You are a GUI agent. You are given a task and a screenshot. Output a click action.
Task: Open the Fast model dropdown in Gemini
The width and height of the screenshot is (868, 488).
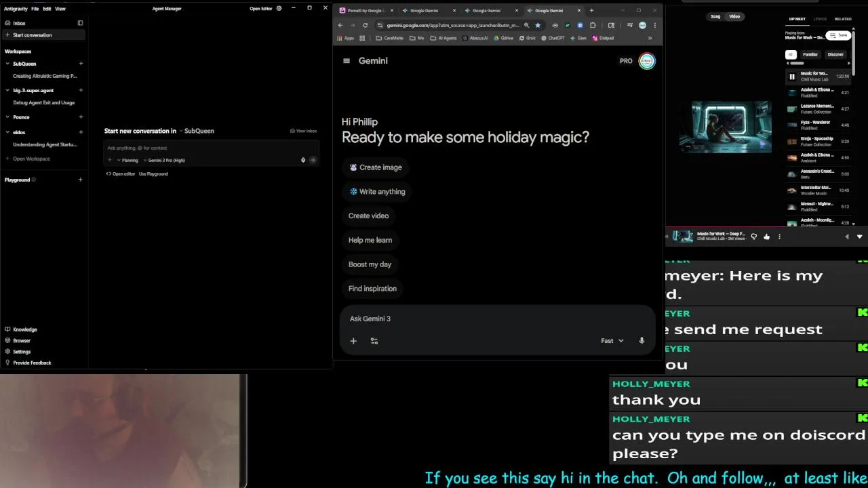point(612,341)
